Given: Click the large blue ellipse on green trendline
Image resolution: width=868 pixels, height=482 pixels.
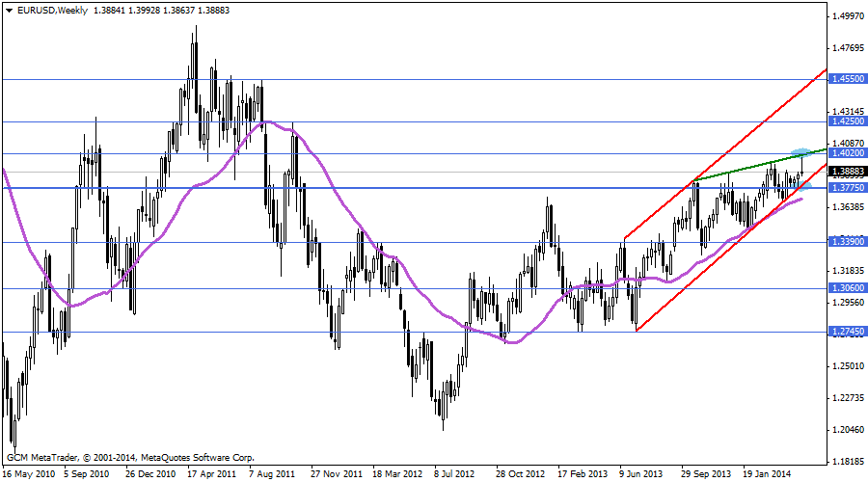Looking at the screenshot, I should coord(802,153).
